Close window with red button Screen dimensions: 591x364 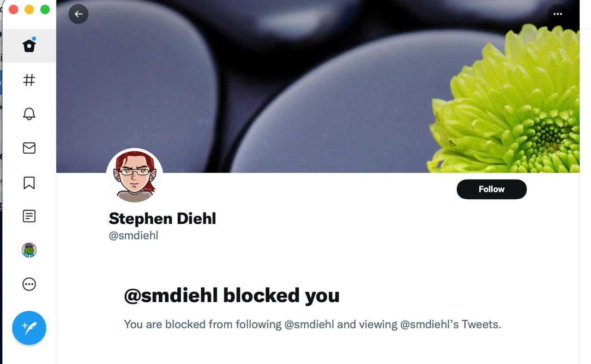click(13, 9)
